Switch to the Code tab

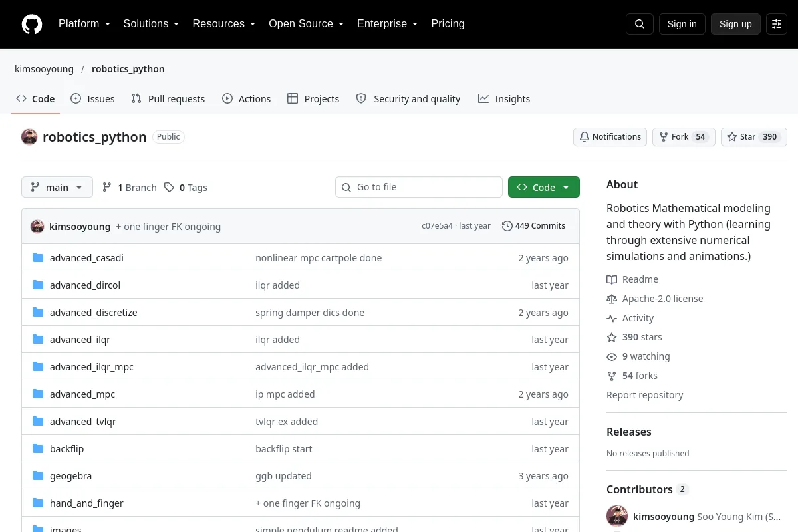point(35,99)
